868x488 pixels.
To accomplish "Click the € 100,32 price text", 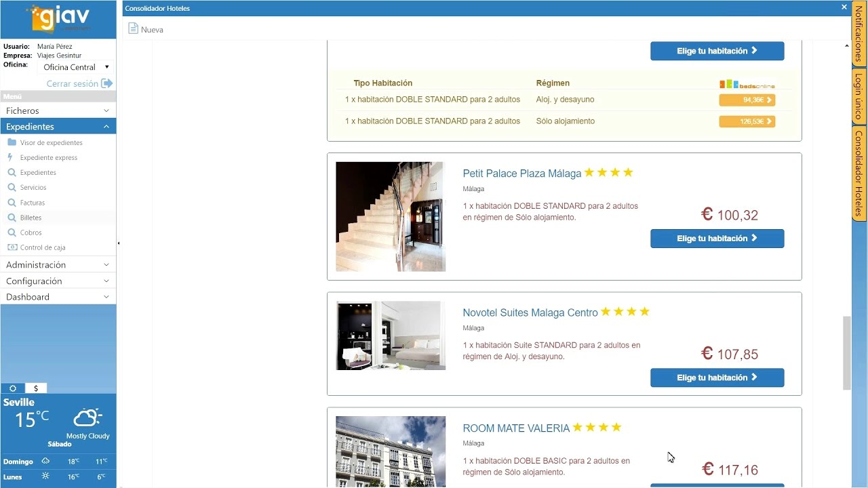I will [x=730, y=215].
